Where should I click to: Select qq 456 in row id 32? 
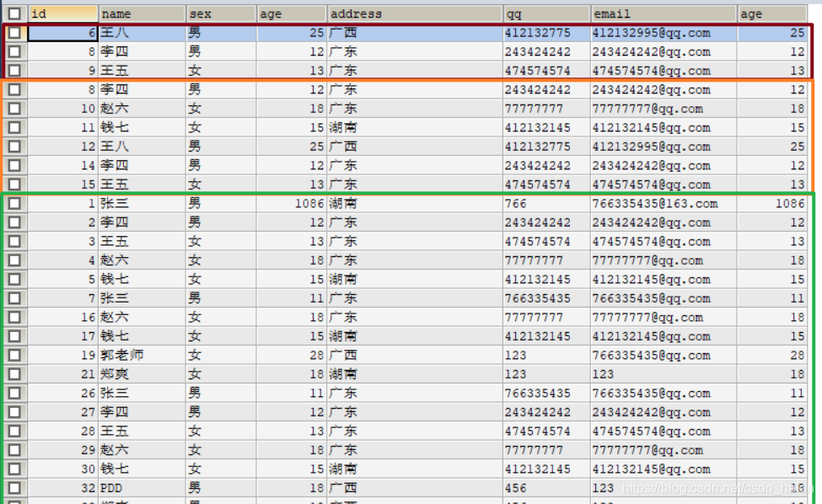pyautogui.click(x=547, y=488)
